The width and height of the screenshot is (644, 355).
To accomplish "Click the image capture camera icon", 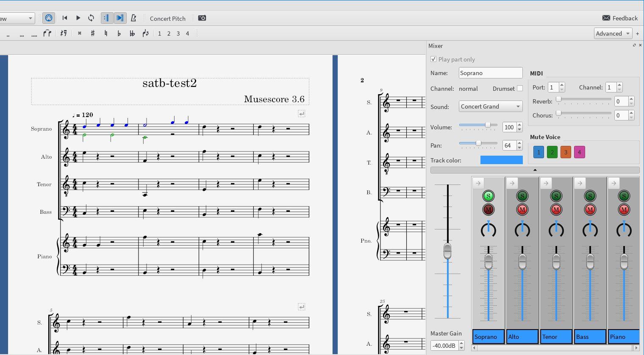I will coord(202,18).
